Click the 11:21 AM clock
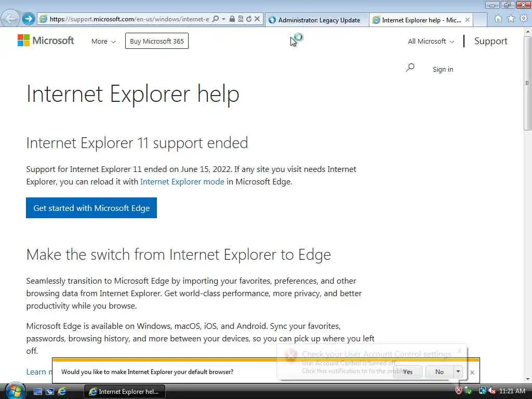The image size is (532, 399). tap(512, 391)
